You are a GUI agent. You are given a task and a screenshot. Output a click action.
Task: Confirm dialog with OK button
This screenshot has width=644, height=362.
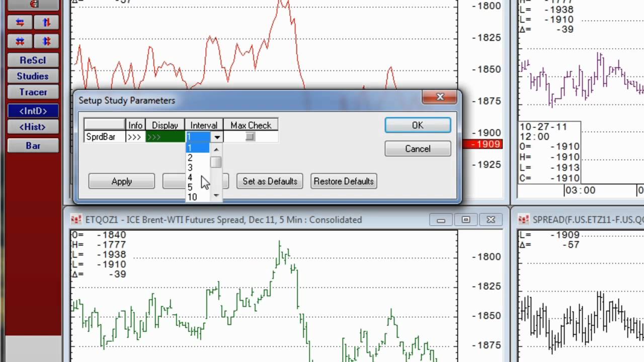click(x=418, y=125)
